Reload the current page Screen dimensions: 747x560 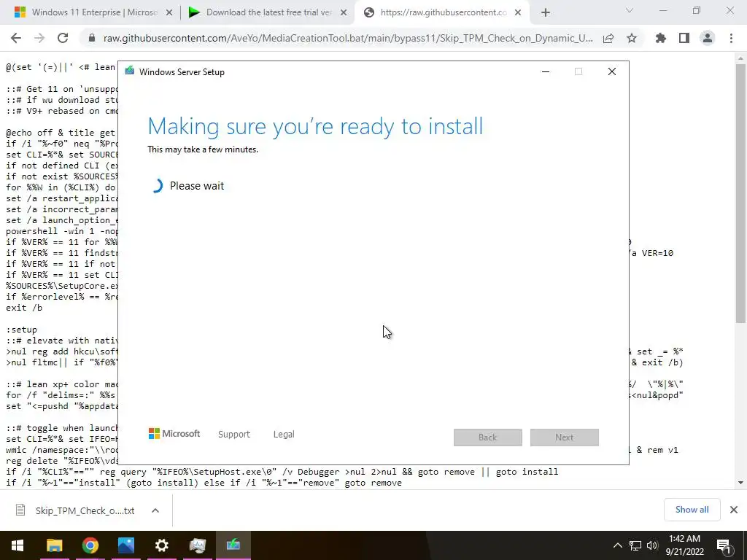[63, 38]
